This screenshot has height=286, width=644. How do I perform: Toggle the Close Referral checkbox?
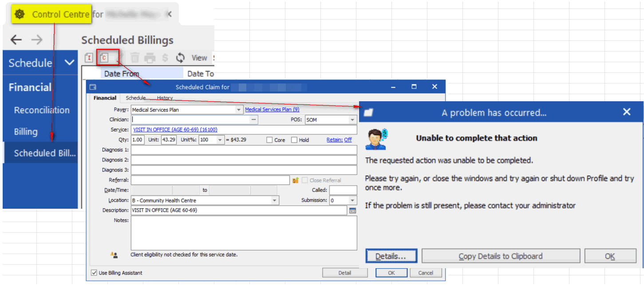[305, 180]
